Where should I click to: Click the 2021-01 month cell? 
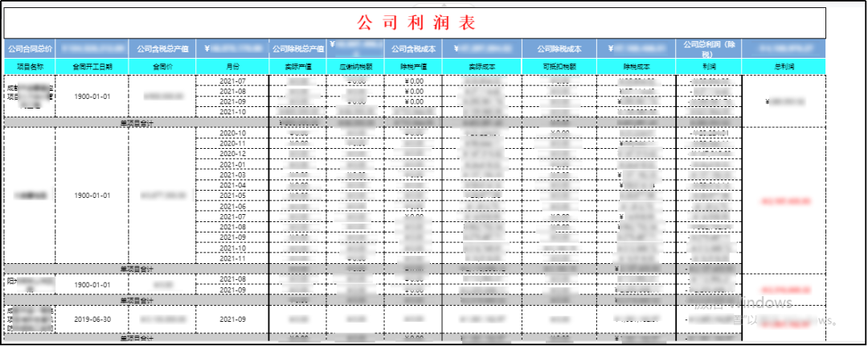pyautogui.click(x=232, y=164)
